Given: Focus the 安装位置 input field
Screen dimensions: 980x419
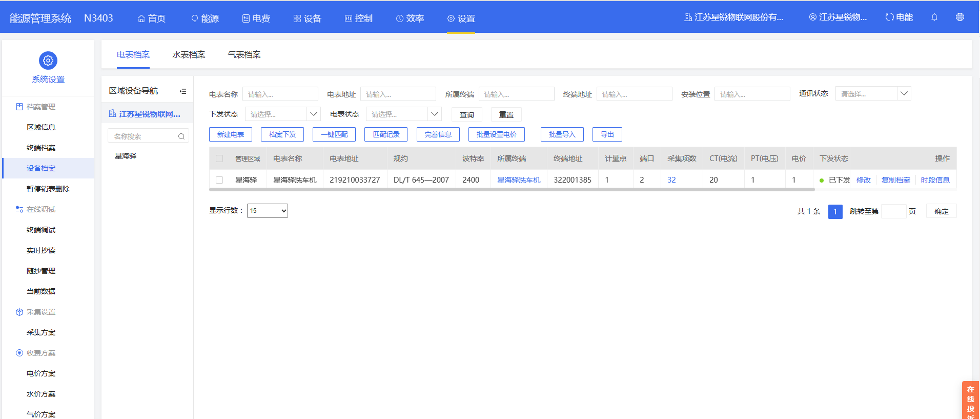Looking at the screenshot, I should (x=752, y=94).
